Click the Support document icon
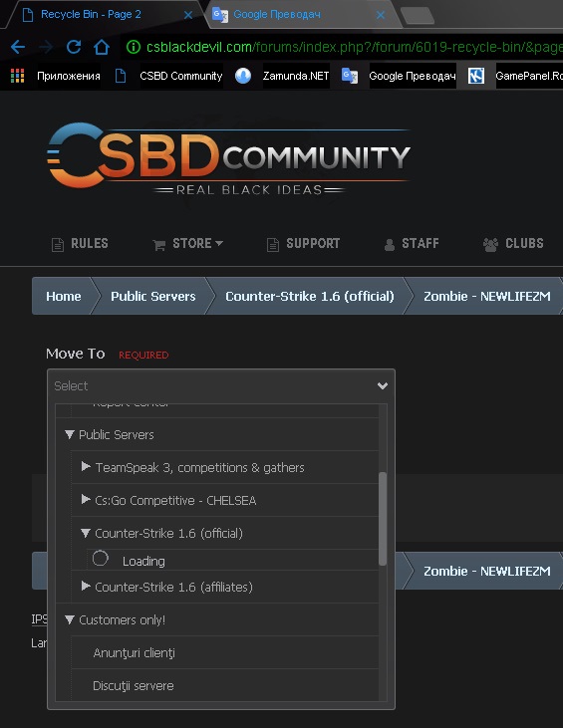The height and width of the screenshot is (728, 563). (x=273, y=244)
